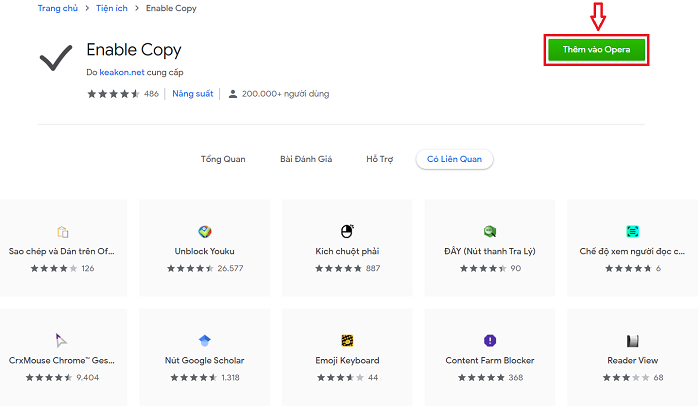Click the Unblock Youku extension icon
Image resolution: width=700 pixels, height=410 pixels.
click(x=204, y=231)
